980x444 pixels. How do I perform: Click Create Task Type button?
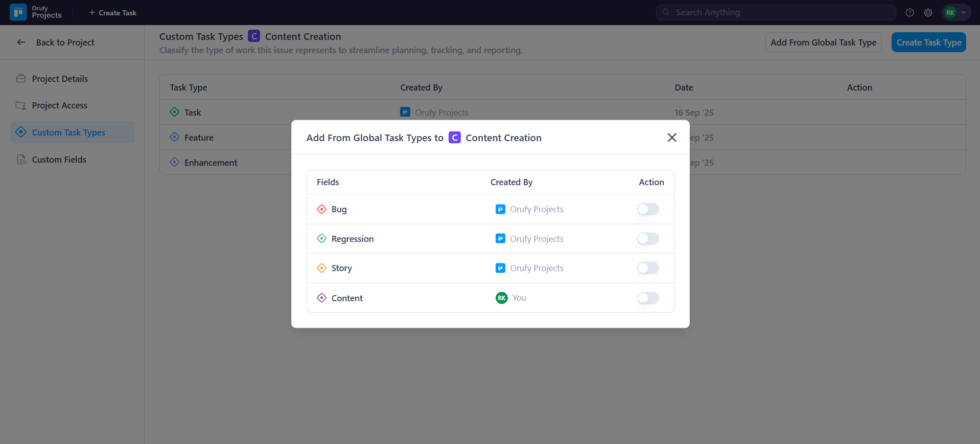click(x=928, y=42)
